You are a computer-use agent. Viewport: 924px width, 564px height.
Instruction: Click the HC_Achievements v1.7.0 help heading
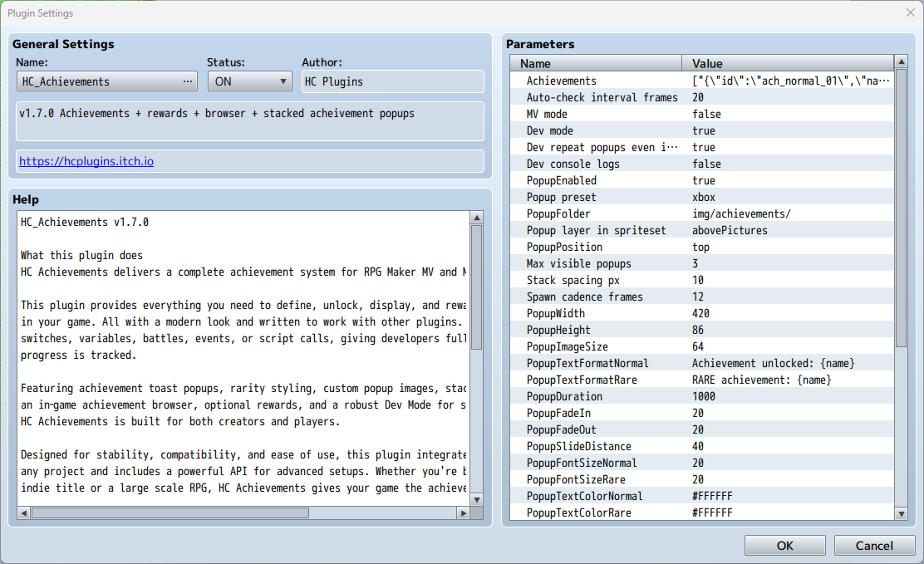click(84, 222)
